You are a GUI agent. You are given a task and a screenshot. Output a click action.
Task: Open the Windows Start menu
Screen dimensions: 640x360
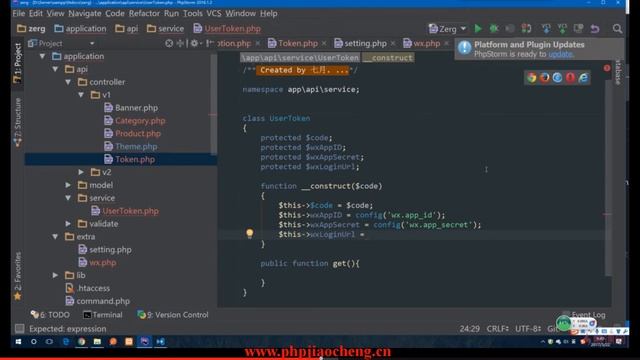tap(18, 342)
